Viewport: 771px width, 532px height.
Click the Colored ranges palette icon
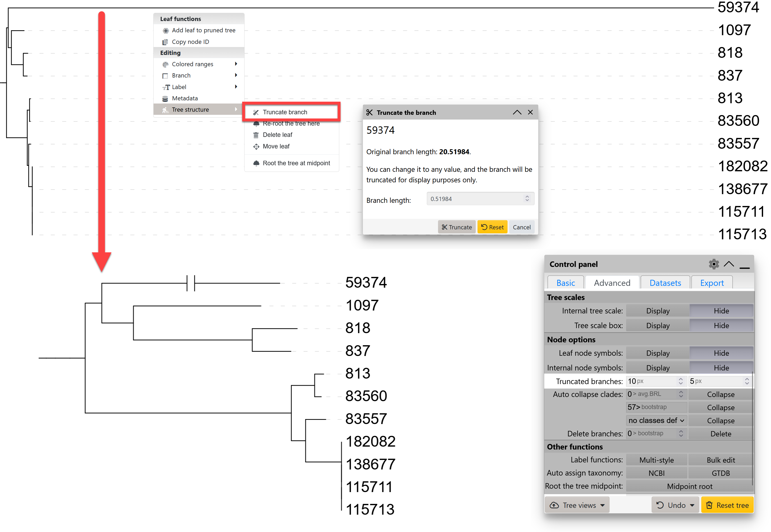tap(165, 64)
